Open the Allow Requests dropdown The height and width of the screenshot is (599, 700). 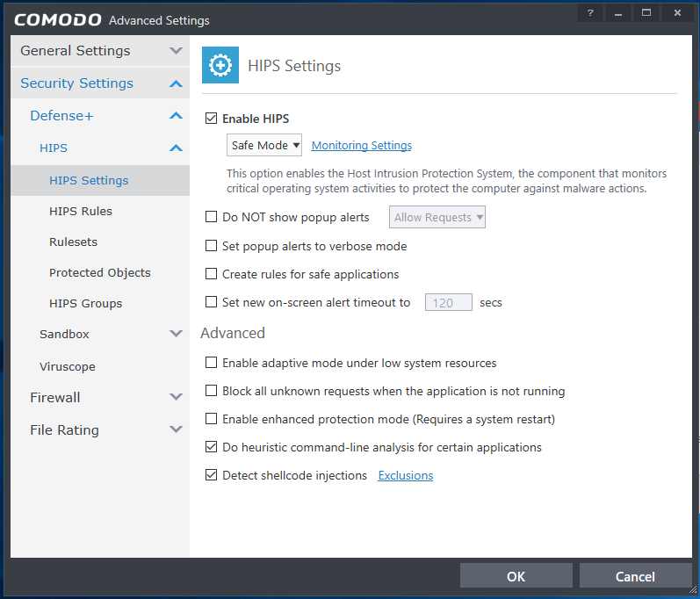437,218
